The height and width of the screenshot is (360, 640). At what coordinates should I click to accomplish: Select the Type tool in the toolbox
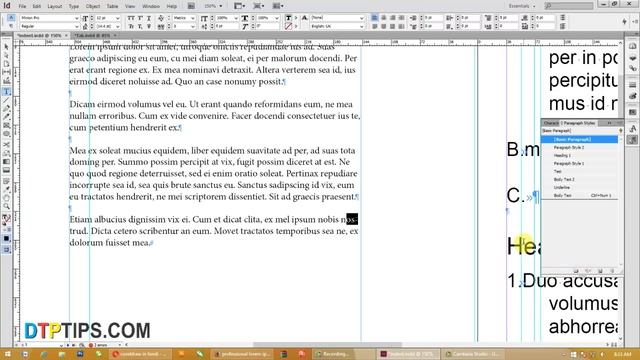(x=7, y=92)
